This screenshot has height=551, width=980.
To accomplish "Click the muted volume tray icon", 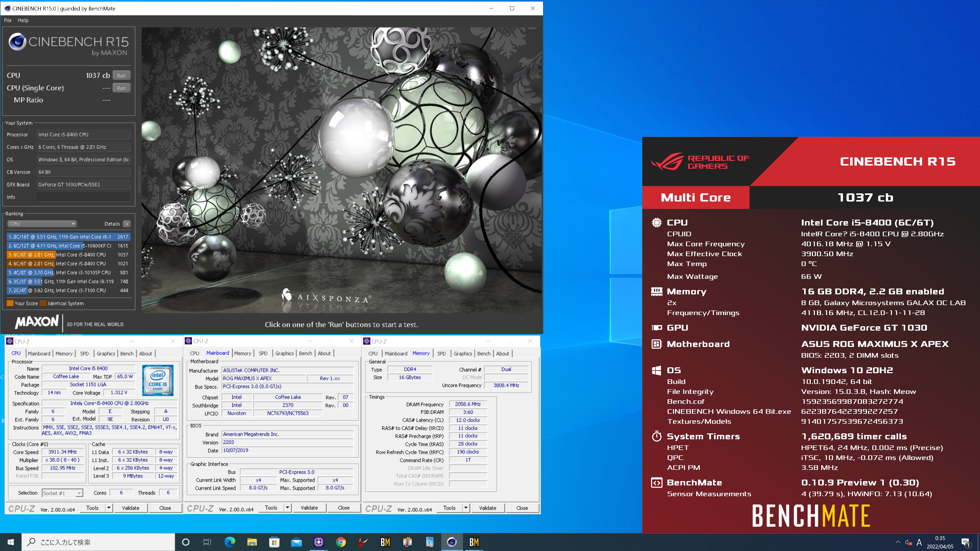I will tap(909, 542).
